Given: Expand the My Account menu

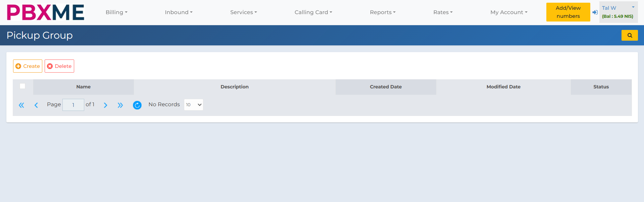Looking at the screenshot, I should (508, 12).
